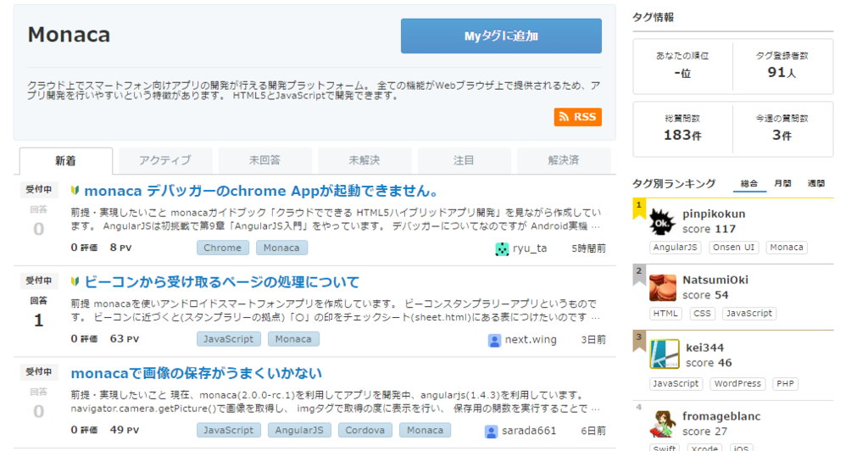Click the rank 2 silver ribbon icon
The height and width of the screenshot is (451, 868).
point(639,276)
